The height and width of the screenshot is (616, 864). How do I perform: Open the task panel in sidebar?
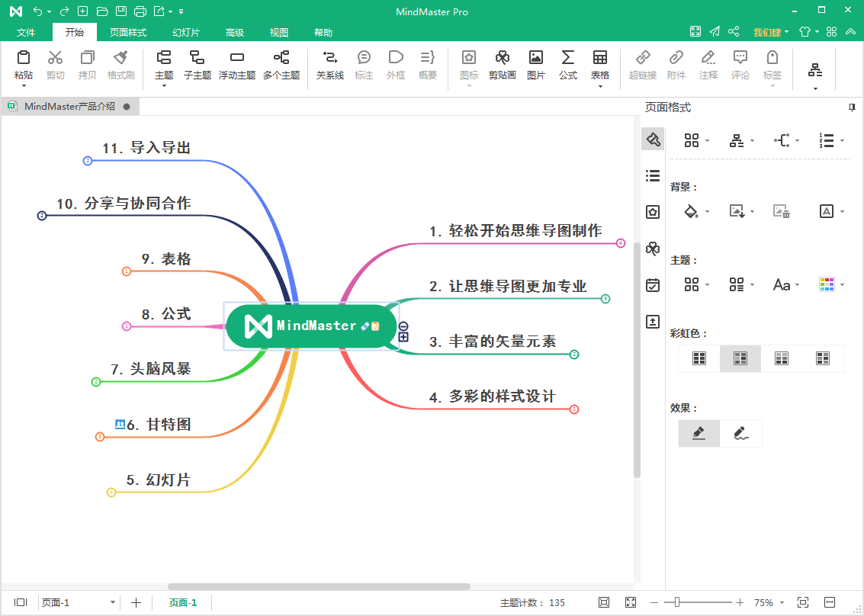[x=653, y=285]
